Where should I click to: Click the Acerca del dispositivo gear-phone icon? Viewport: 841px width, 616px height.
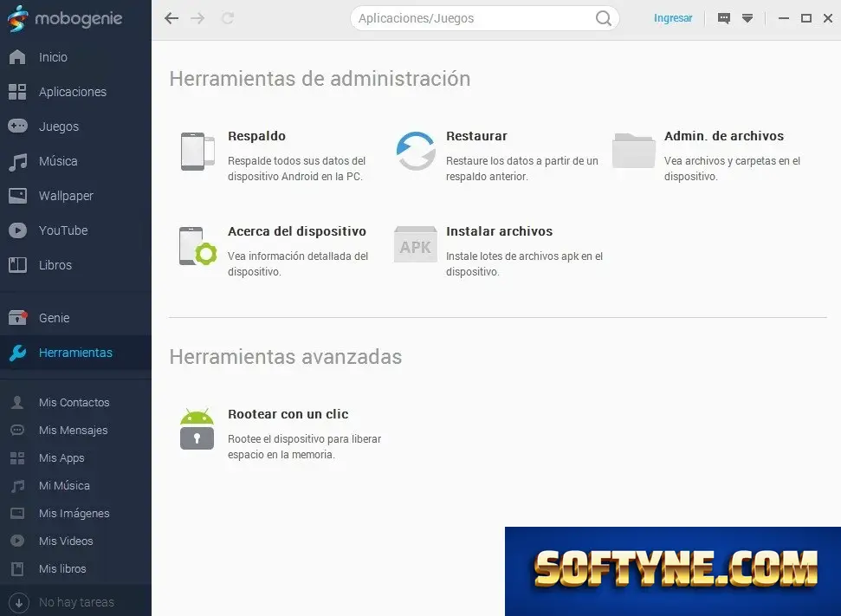198,246
